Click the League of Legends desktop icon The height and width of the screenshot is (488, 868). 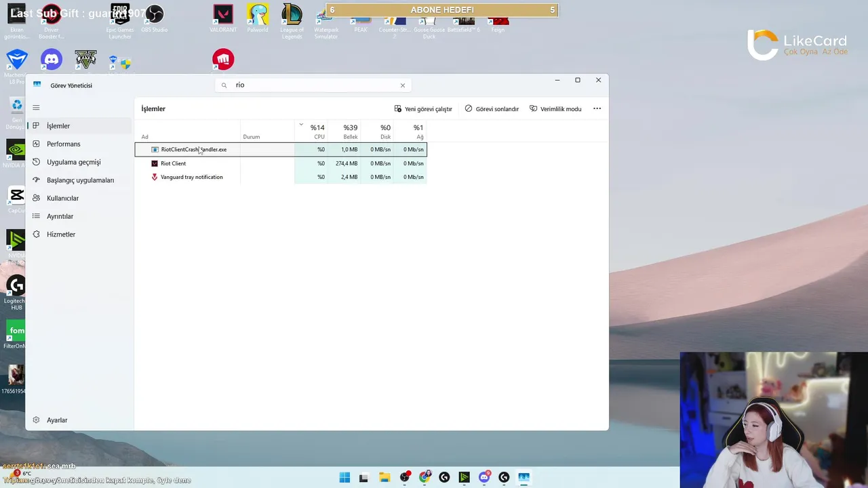pyautogui.click(x=292, y=22)
